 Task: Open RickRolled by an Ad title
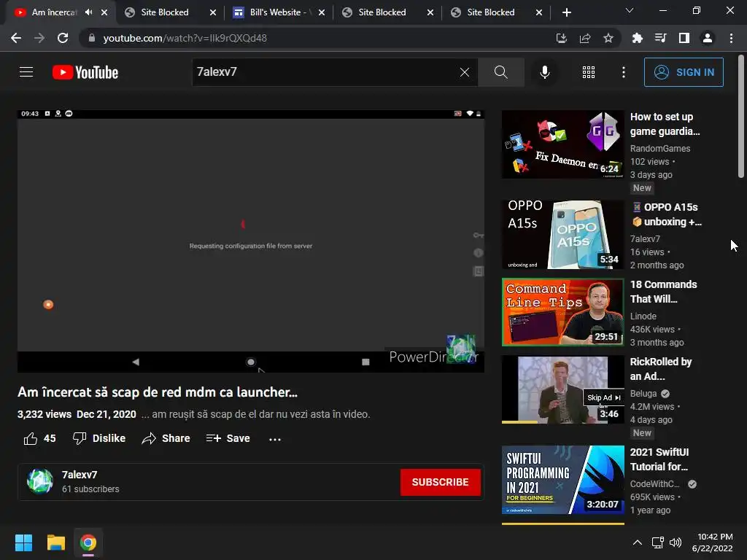click(661, 369)
